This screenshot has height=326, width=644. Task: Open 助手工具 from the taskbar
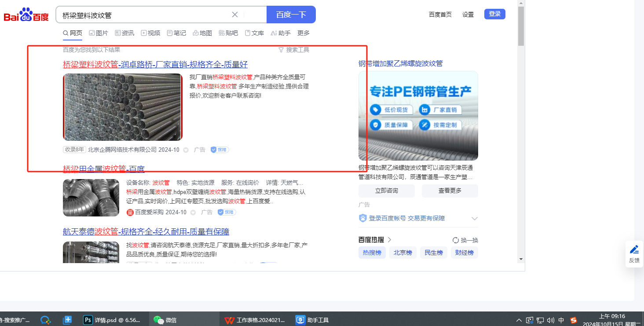[312, 320]
